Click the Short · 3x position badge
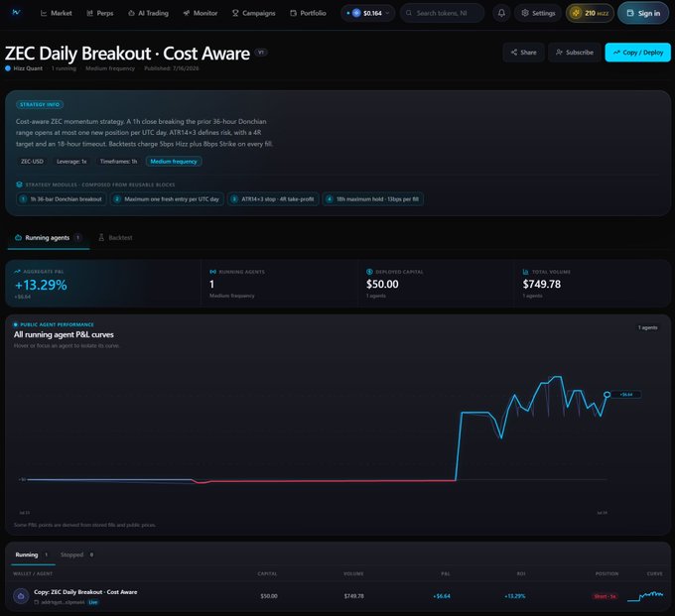675x616 pixels. click(x=605, y=596)
